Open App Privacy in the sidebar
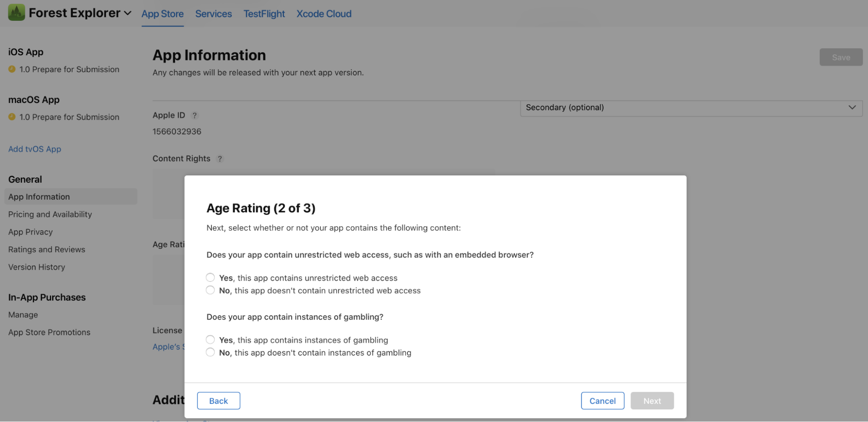The width and height of the screenshot is (868, 422). (30, 231)
